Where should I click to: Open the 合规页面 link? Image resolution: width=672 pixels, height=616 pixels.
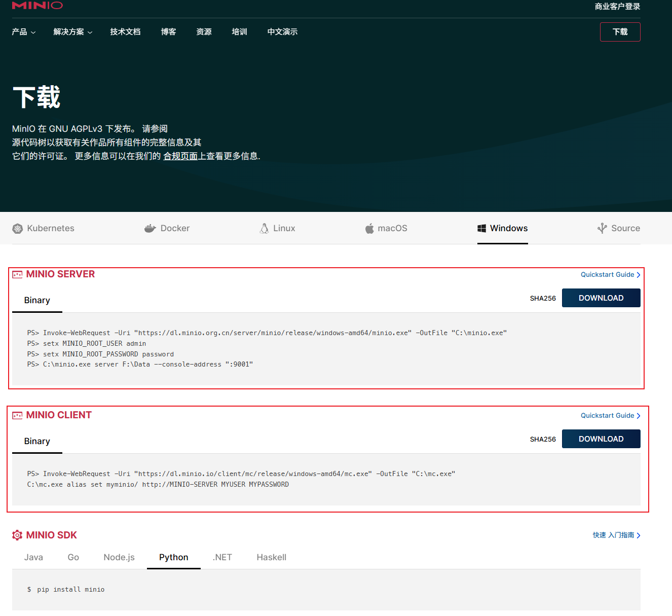click(x=180, y=156)
